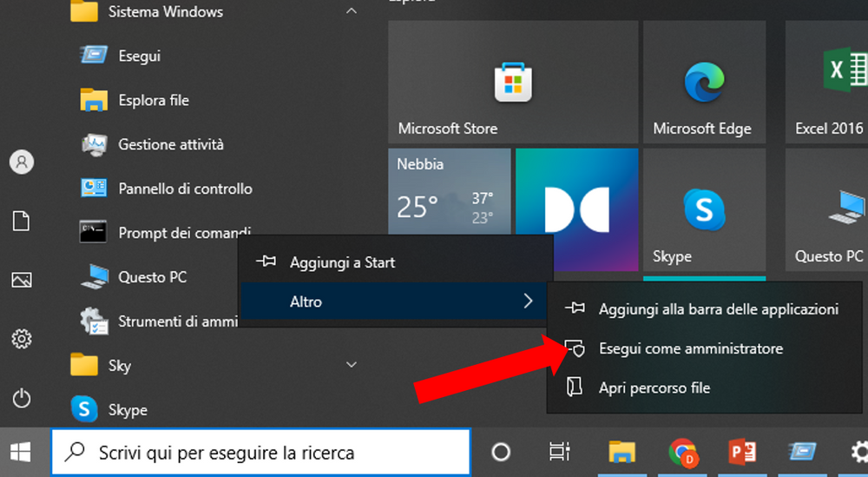Viewport: 868px width, 477px height.
Task: Expand the Sky folder
Action: click(x=352, y=365)
